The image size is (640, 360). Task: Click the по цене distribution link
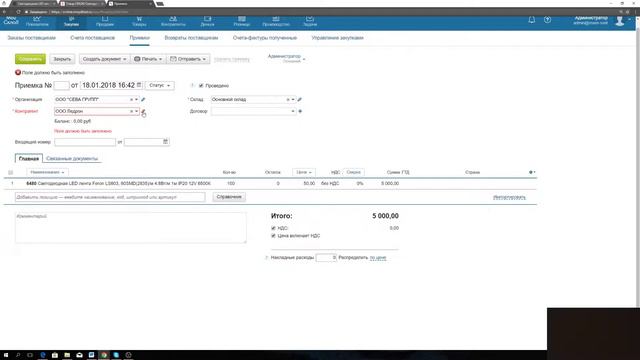pyautogui.click(x=378, y=258)
